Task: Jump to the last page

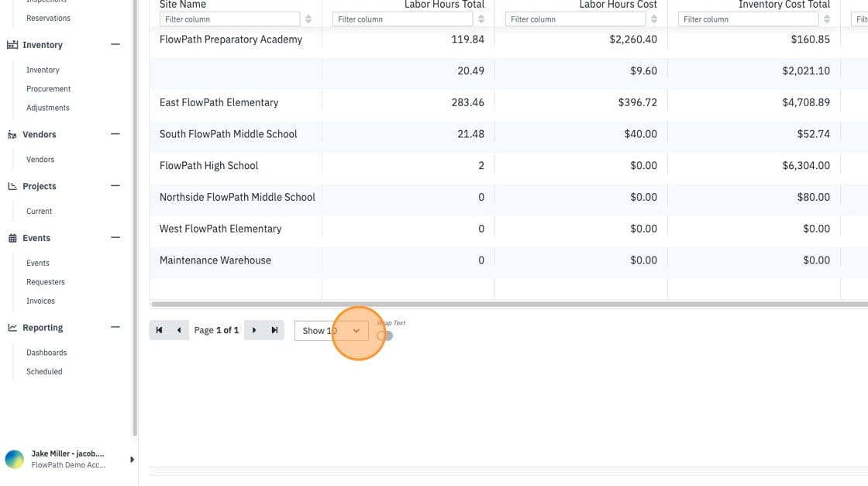Action: click(x=274, y=330)
